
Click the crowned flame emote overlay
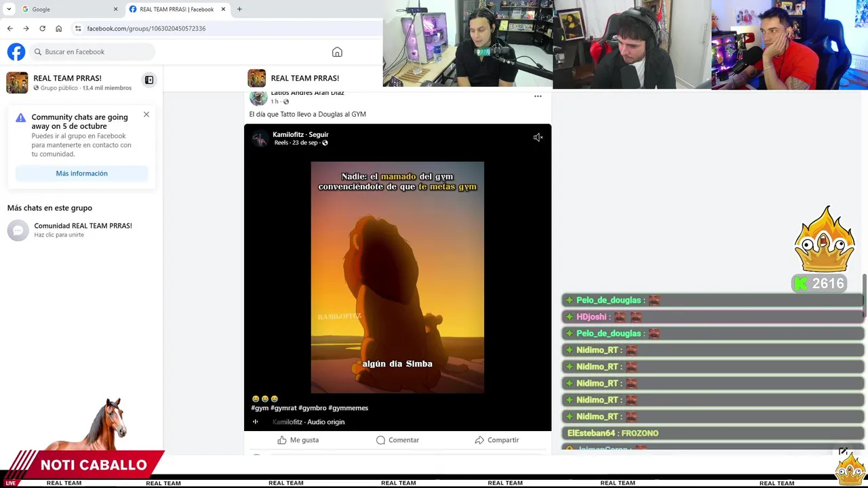pos(825,239)
